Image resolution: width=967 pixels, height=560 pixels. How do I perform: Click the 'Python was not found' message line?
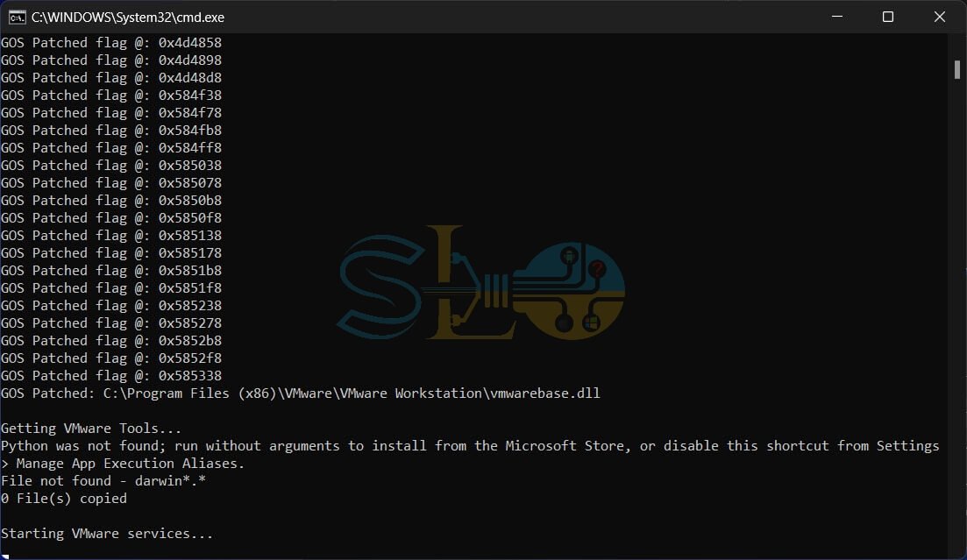[470, 445]
